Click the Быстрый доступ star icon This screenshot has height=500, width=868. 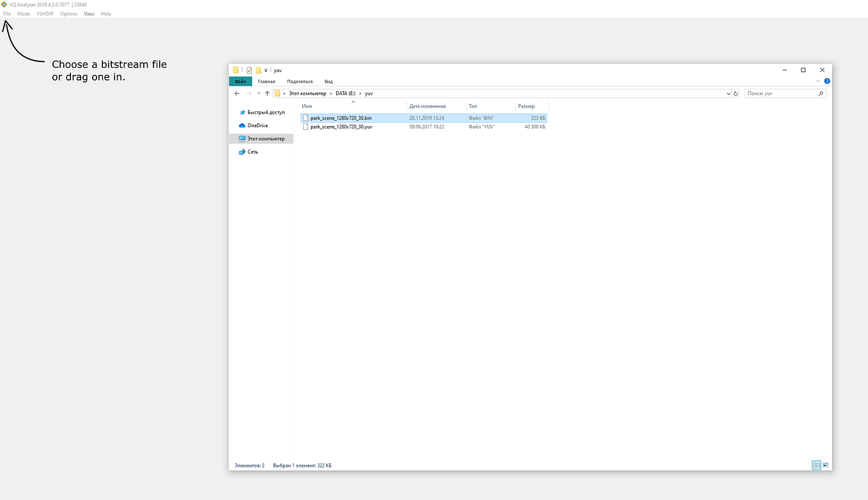pos(242,112)
